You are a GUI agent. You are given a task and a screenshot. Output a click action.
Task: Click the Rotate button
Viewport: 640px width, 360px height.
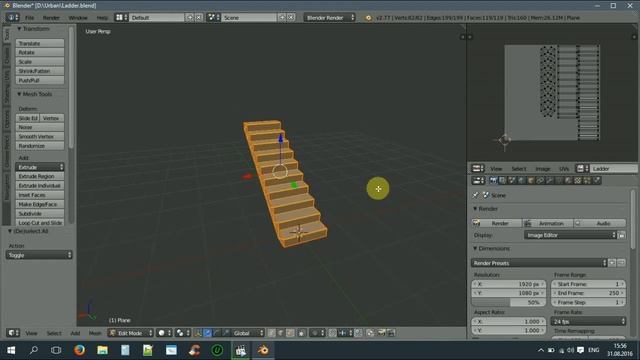(40, 52)
